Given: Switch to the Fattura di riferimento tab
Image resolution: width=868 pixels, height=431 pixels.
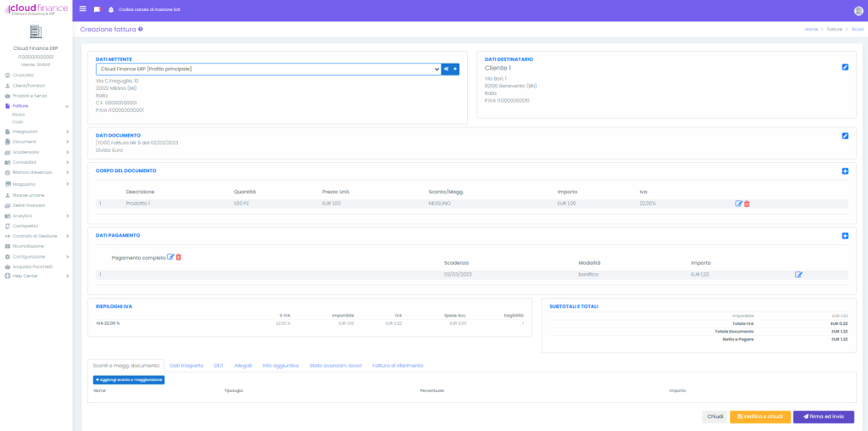Looking at the screenshot, I should (x=398, y=366).
